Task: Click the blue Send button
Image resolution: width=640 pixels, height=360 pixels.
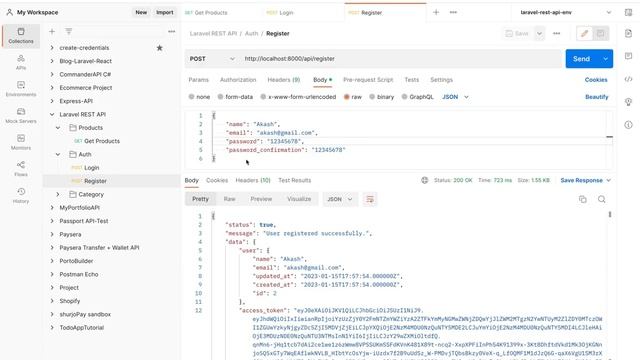Action: (x=582, y=59)
